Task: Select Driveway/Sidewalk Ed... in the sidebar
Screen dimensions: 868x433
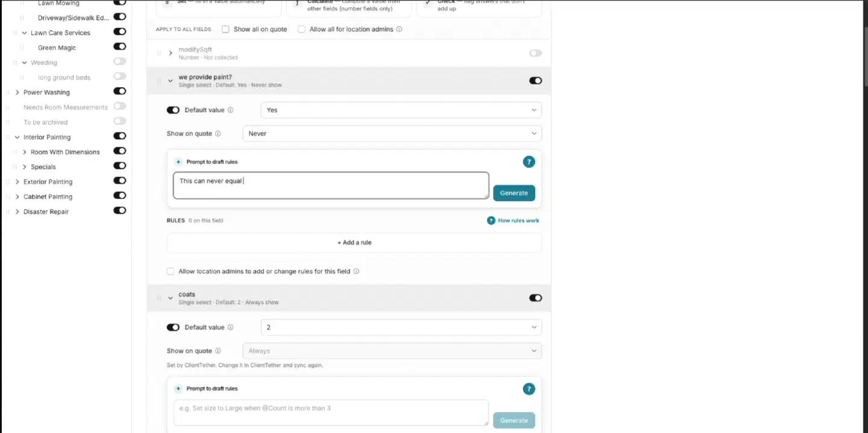Action: [74, 18]
